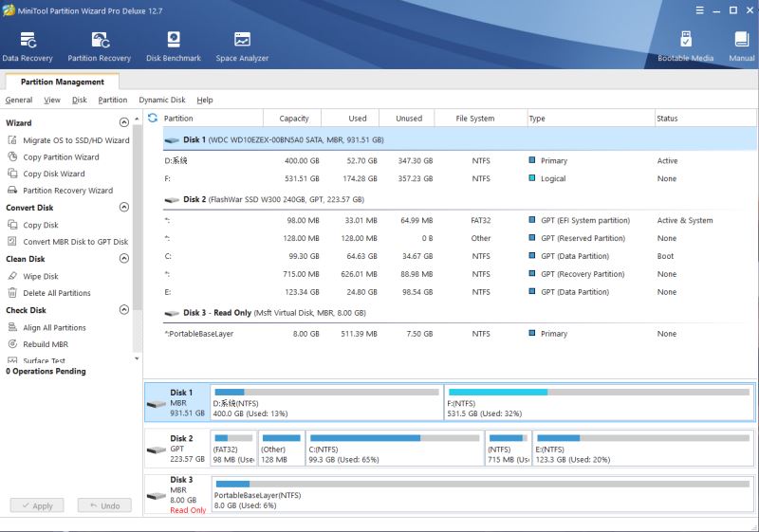This screenshot has height=532, width=759.
Task: Open the General menu
Action: [19, 101]
